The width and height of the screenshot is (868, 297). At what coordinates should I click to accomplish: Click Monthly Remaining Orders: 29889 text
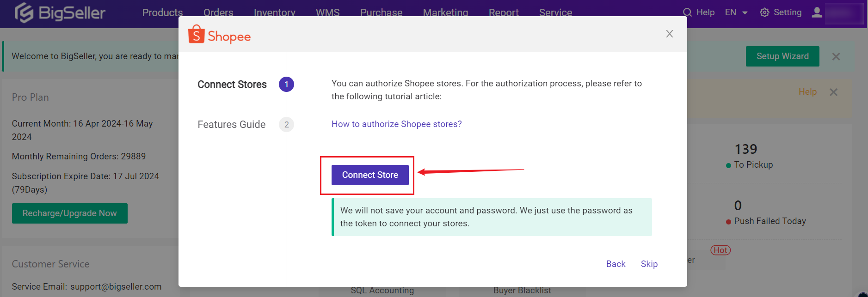pyautogui.click(x=79, y=157)
